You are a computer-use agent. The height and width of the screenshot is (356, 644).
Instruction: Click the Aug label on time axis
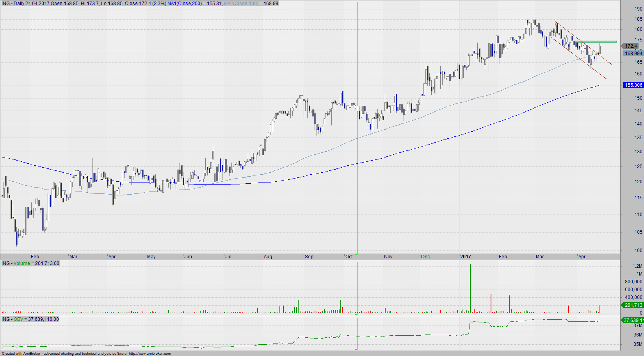tap(268, 257)
